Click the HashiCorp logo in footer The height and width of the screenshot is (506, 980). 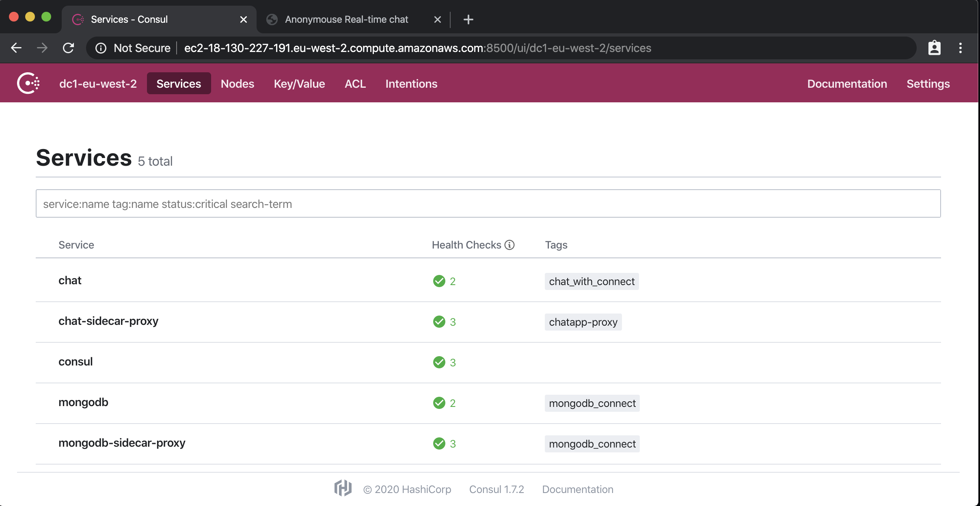click(x=343, y=489)
